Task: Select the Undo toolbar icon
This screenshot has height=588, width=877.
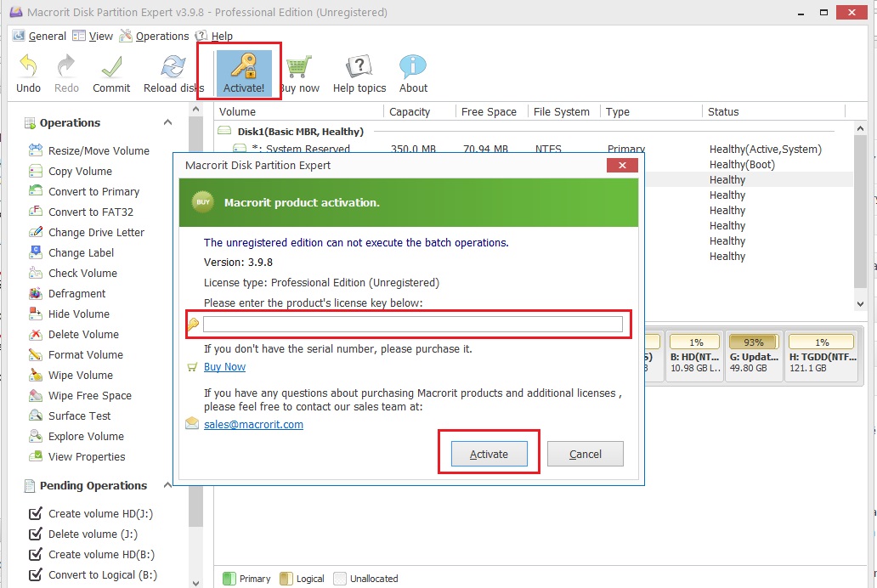Action: pos(27,72)
